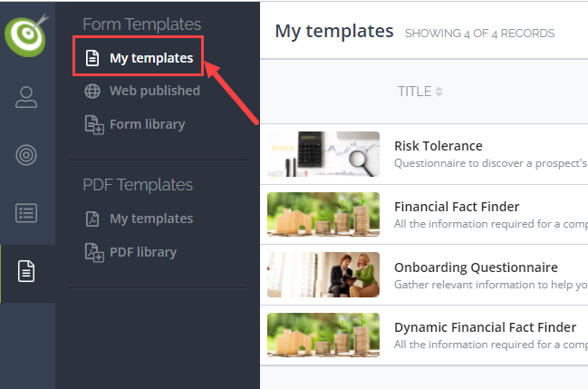Open the Form library menu item
The height and width of the screenshot is (389, 588).
pos(148,124)
